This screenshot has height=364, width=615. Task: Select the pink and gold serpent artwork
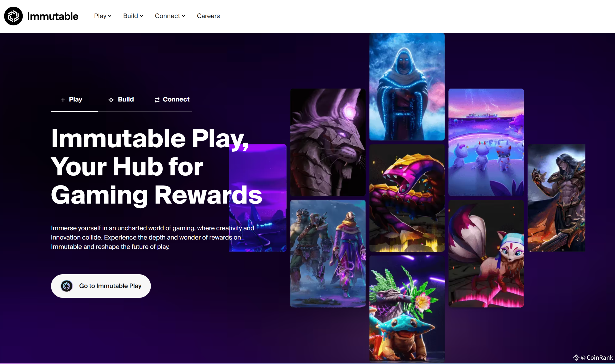[x=407, y=198]
